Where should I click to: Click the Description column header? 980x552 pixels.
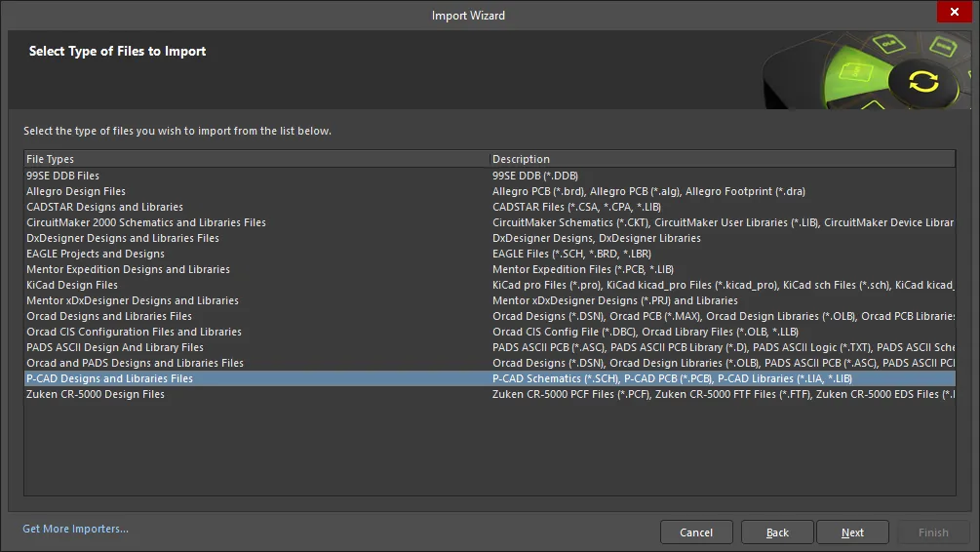[x=724, y=159]
